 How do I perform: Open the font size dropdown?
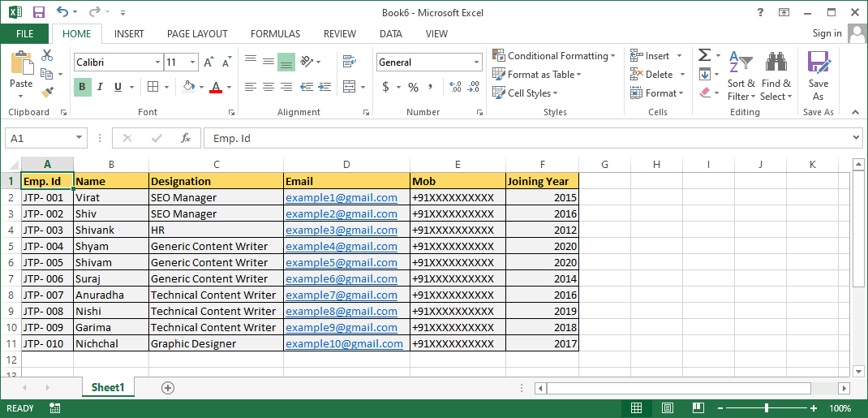(x=192, y=62)
